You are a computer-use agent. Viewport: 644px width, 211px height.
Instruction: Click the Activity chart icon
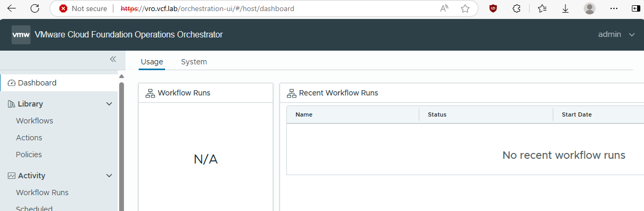coord(12,176)
